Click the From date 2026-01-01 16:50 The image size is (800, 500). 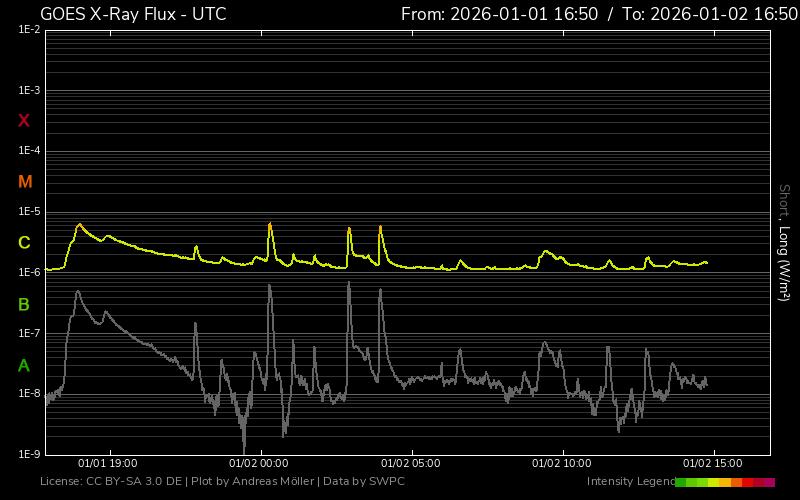coord(499,14)
